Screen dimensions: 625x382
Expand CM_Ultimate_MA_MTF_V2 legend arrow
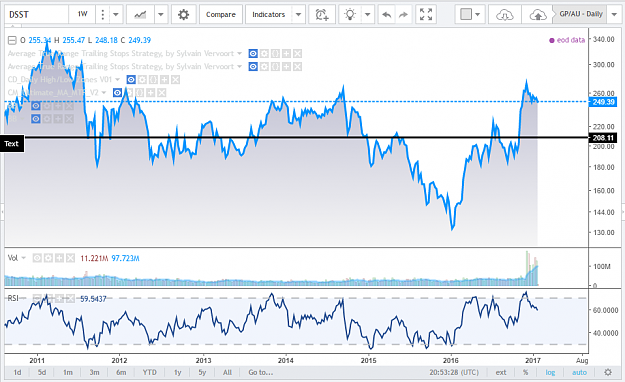pos(104,93)
